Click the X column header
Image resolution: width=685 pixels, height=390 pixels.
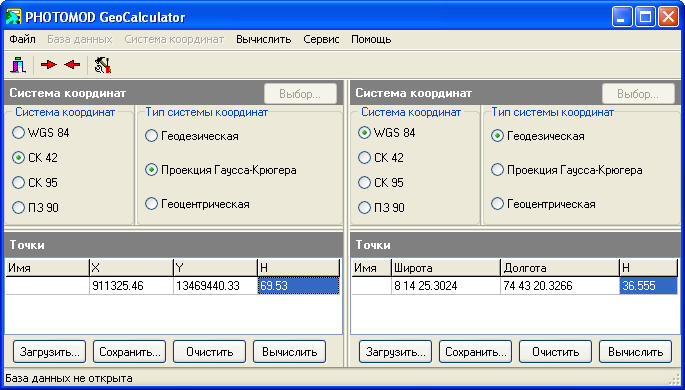point(131,268)
